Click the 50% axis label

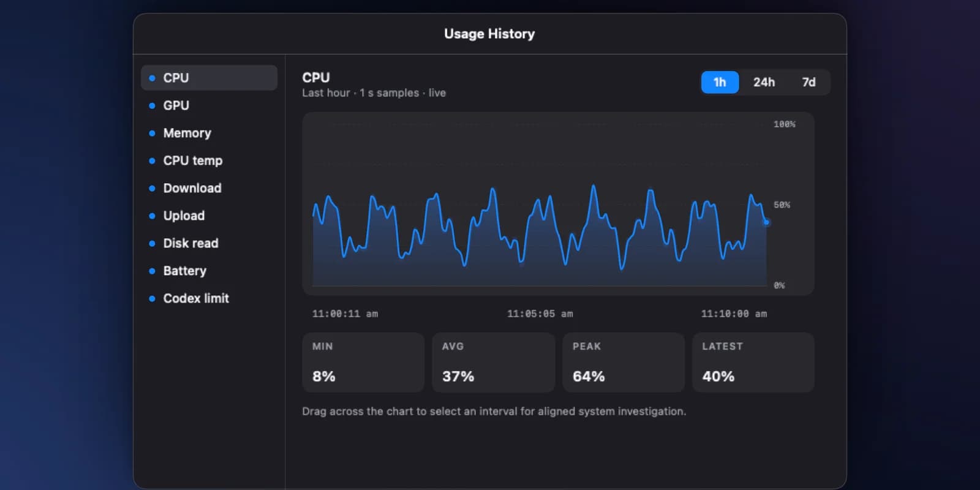click(x=782, y=205)
